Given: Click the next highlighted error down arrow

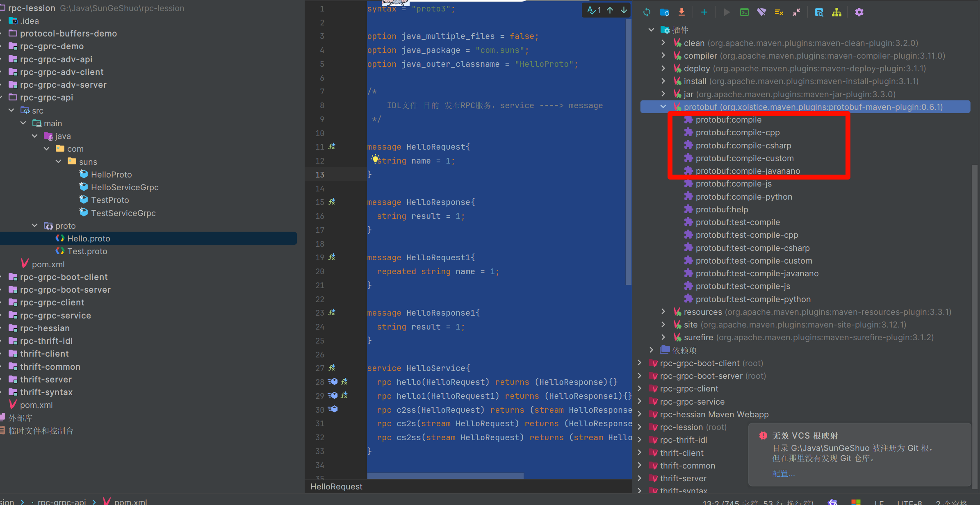Looking at the screenshot, I should tap(624, 10).
